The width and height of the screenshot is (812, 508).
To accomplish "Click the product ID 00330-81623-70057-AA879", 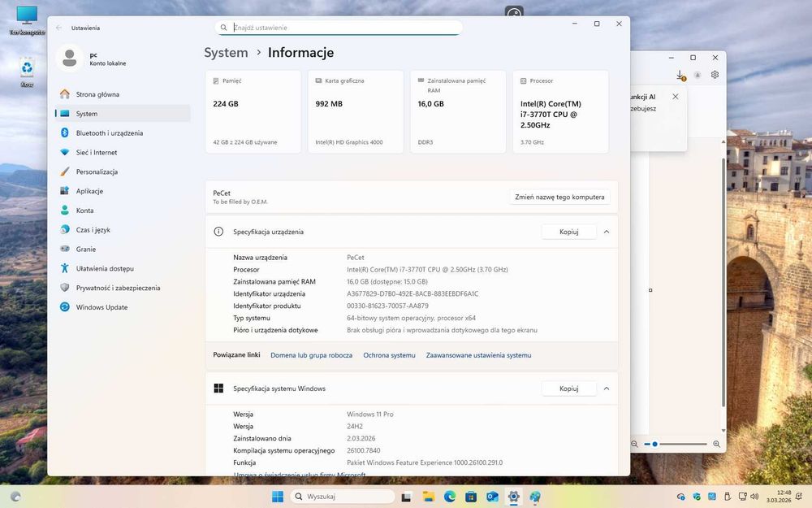I will pyautogui.click(x=387, y=306).
